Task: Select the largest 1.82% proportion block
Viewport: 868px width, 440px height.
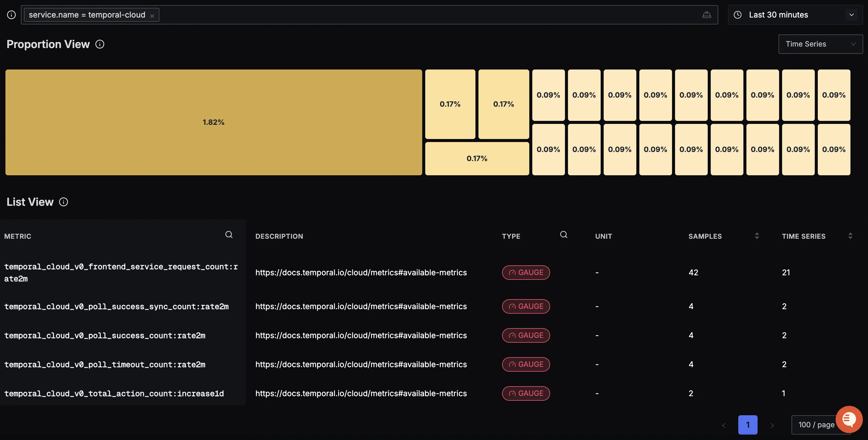Action: click(x=213, y=122)
